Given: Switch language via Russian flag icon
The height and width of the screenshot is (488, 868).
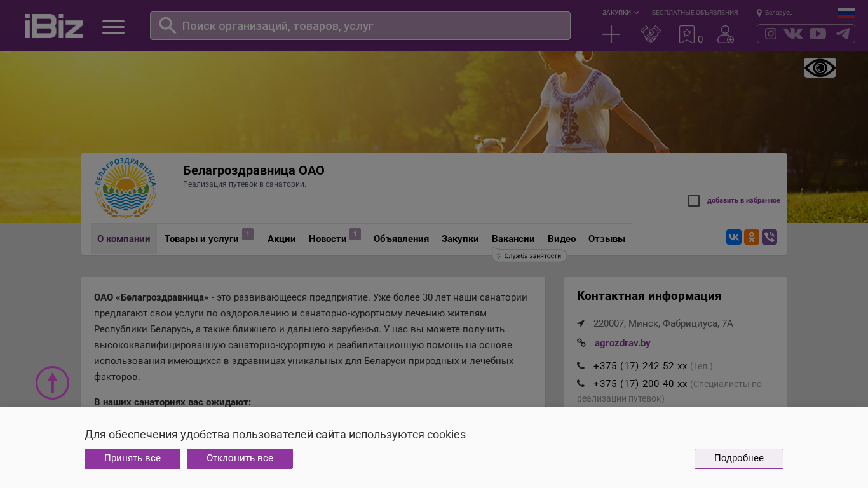Looking at the screenshot, I should [846, 13].
